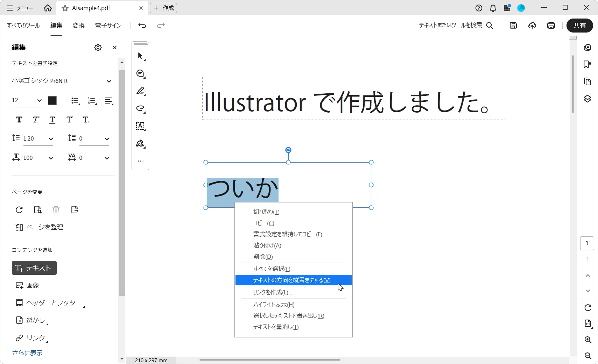The height and width of the screenshot is (364, 598).
Task: Choose 書式設定を維持してコピー
Action: click(293, 234)
